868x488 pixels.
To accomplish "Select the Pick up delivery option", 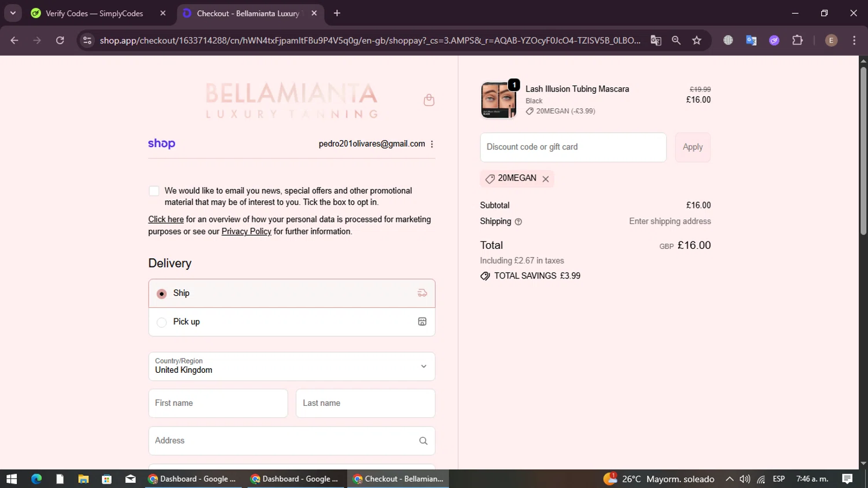I will [292, 322].
